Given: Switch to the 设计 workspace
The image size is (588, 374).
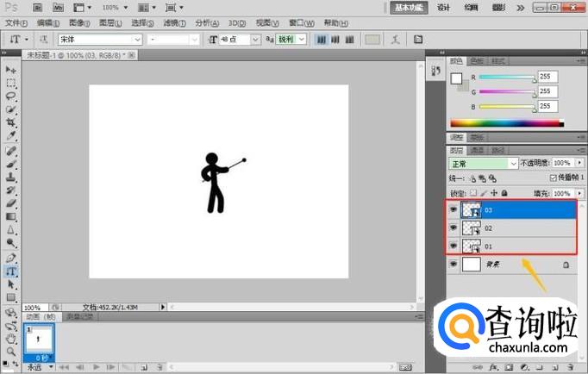Looking at the screenshot, I should [443, 7].
